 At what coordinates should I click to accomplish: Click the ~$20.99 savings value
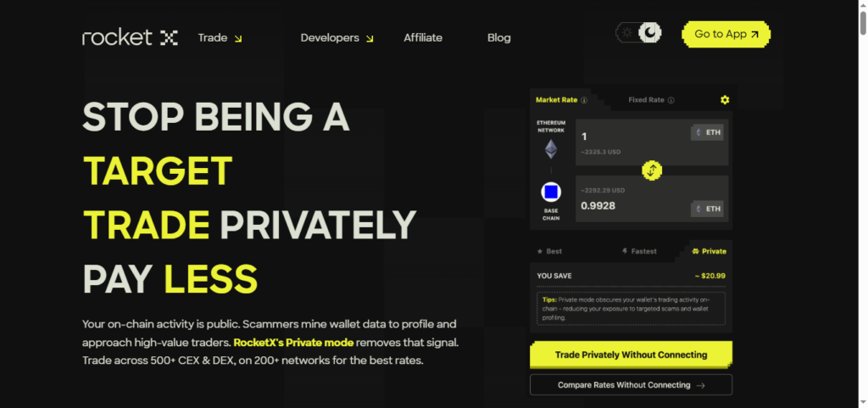[x=710, y=276]
